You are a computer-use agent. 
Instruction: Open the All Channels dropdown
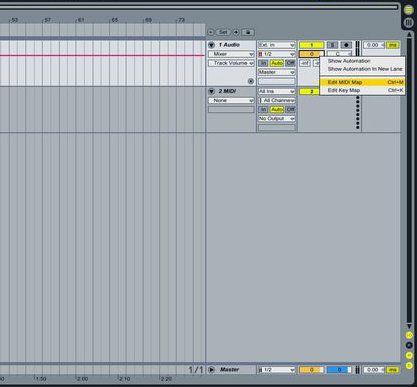[x=277, y=100]
